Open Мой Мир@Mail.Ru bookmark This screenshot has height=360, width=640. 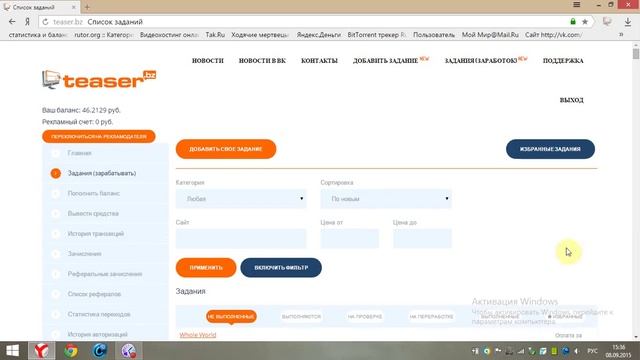click(490, 35)
